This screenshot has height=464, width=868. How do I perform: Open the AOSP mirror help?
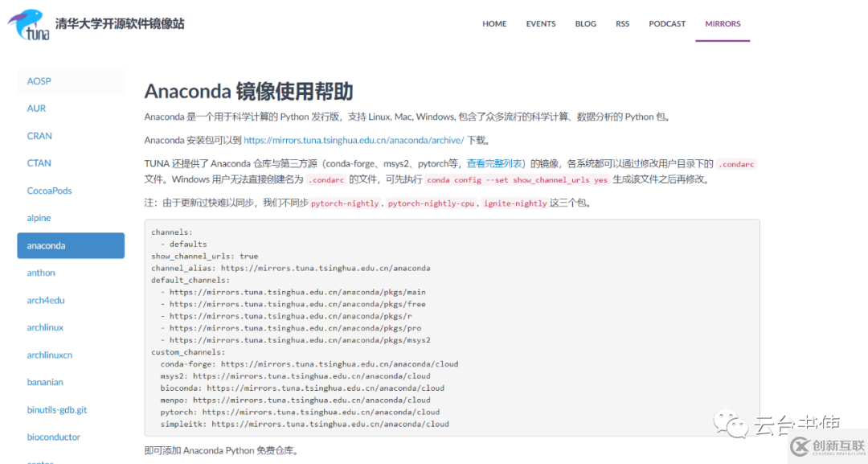[x=71, y=81]
